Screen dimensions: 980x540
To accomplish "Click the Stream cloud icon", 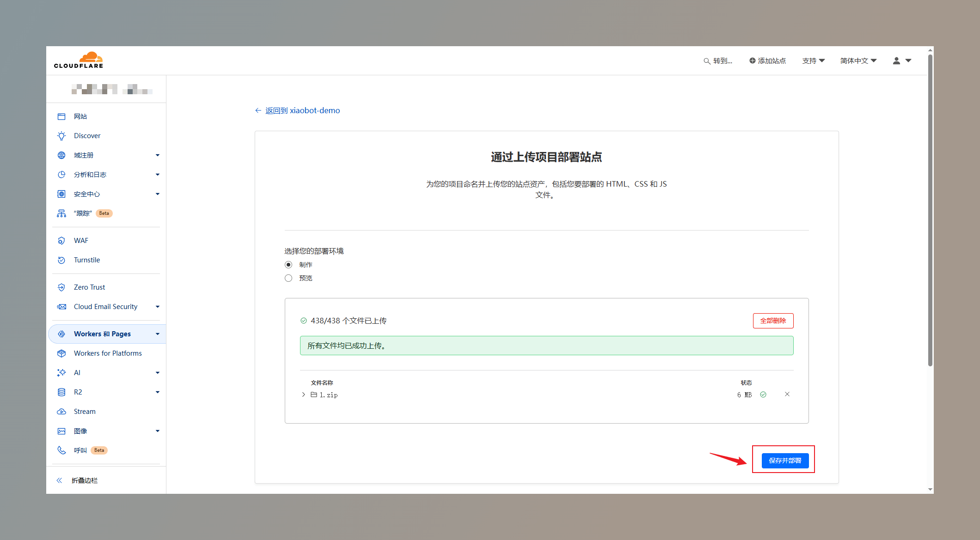I will [61, 412].
